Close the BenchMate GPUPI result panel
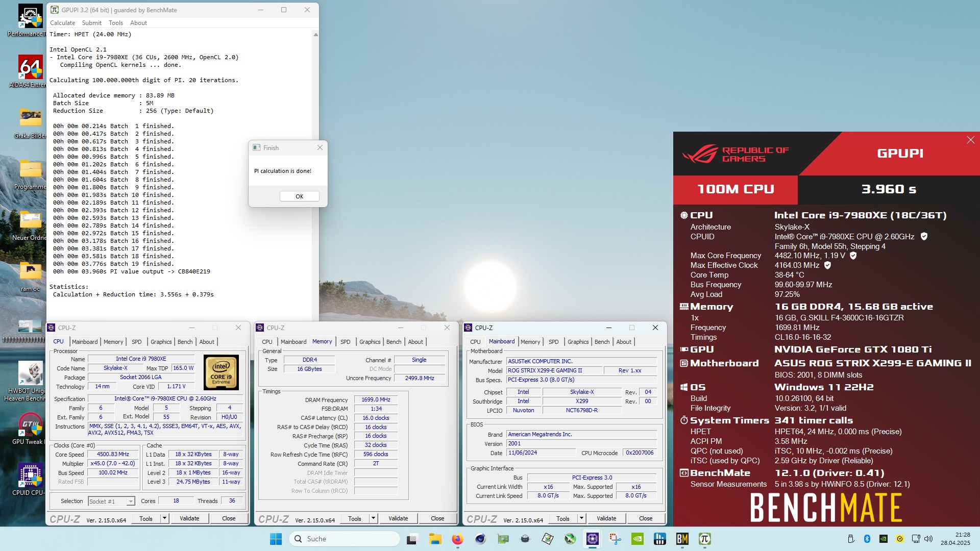 click(x=970, y=140)
